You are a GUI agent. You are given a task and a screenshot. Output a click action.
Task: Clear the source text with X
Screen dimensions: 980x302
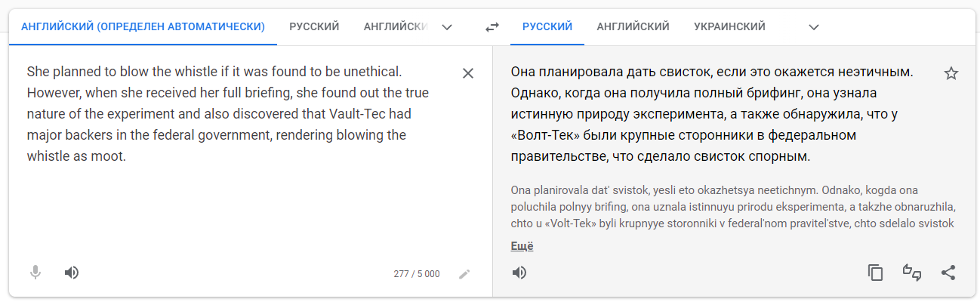pyautogui.click(x=468, y=73)
